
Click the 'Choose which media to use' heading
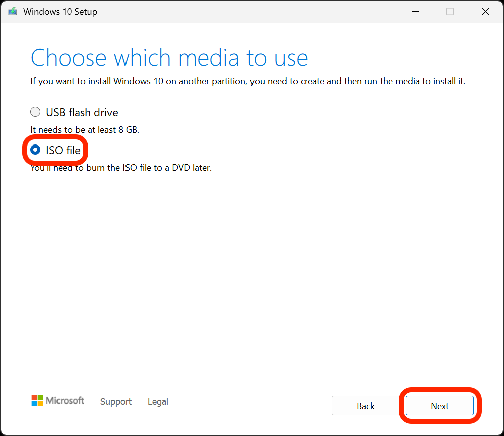pyautogui.click(x=169, y=58)
